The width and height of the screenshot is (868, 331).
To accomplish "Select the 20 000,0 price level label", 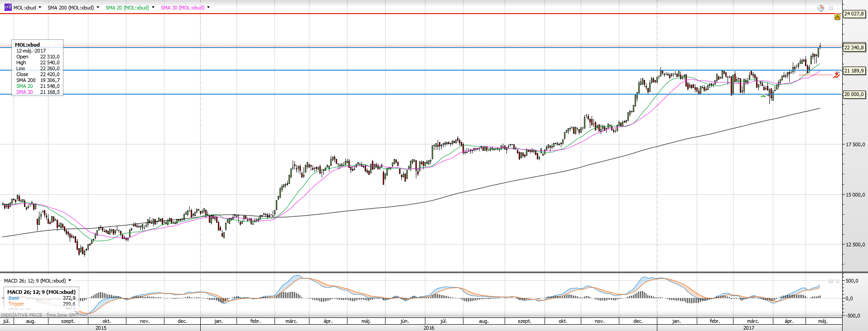I will pyautogui.click(x=854, y=94).
